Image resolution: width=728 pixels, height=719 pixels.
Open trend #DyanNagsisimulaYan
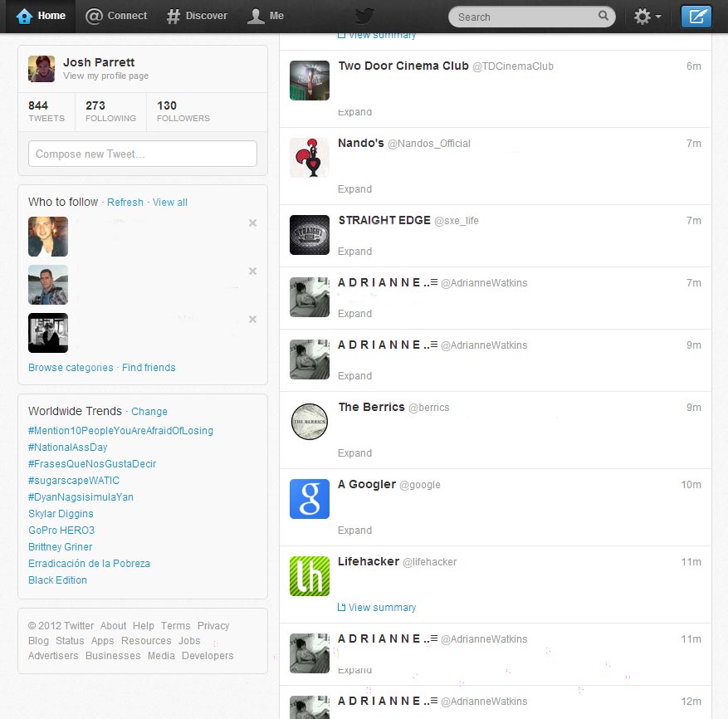(81, 497)
